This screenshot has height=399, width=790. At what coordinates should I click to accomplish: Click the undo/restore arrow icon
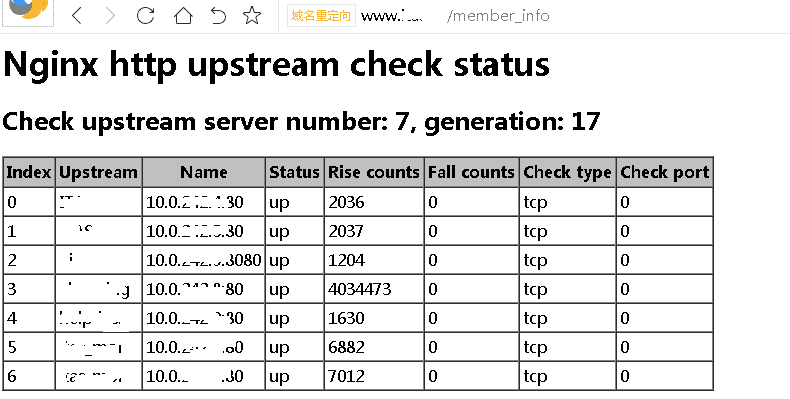point(218,16)
